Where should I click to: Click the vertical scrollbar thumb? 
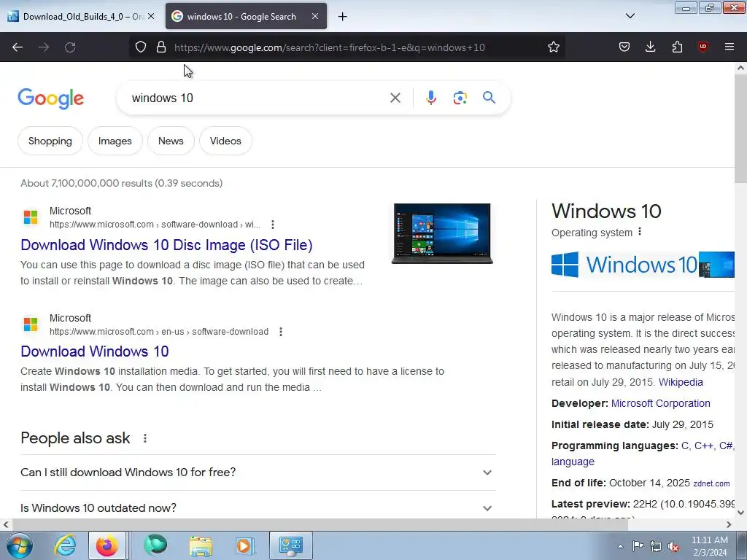coord(740,128)
